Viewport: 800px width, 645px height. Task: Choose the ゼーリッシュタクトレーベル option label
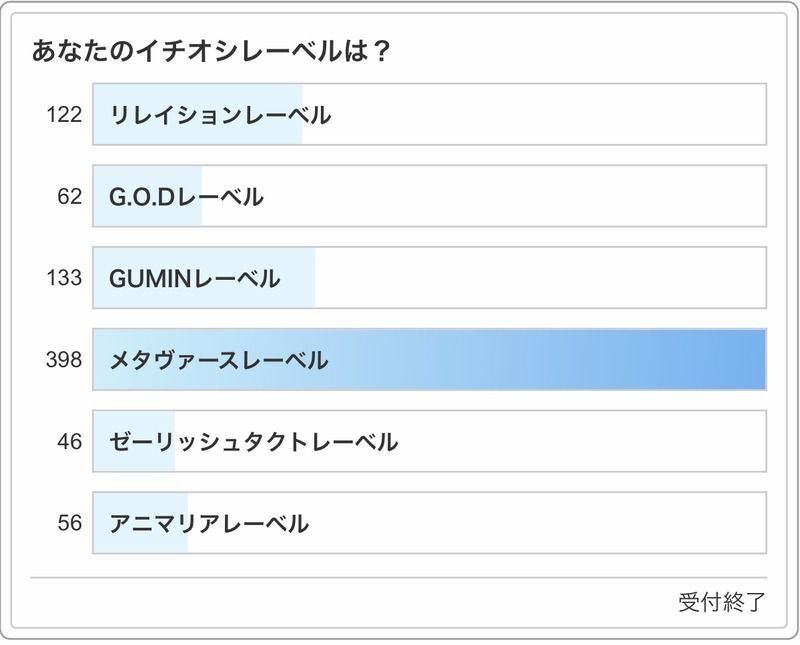[253, 441]
